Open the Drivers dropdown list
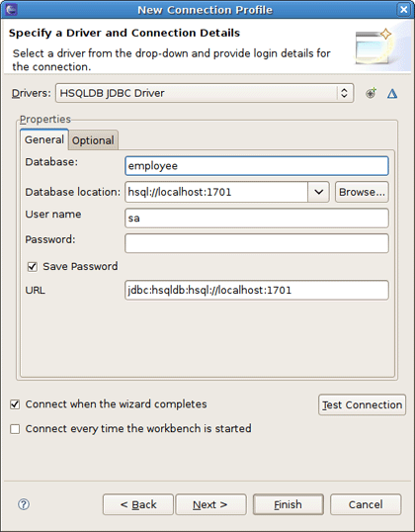415x532 pixels. [205, 93]
